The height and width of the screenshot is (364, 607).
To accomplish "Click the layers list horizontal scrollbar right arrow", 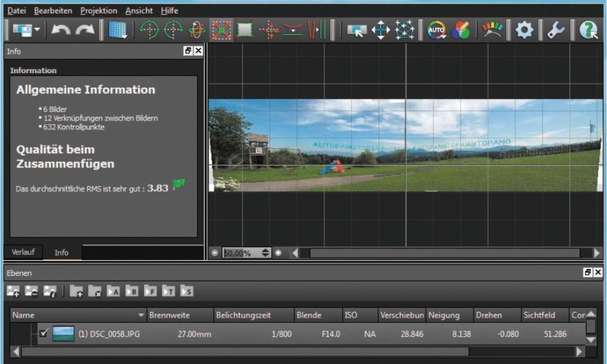I will click(580, 351).
